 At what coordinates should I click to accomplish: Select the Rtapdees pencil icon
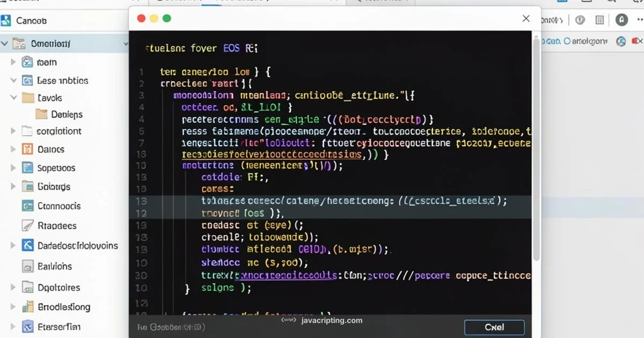27,225
